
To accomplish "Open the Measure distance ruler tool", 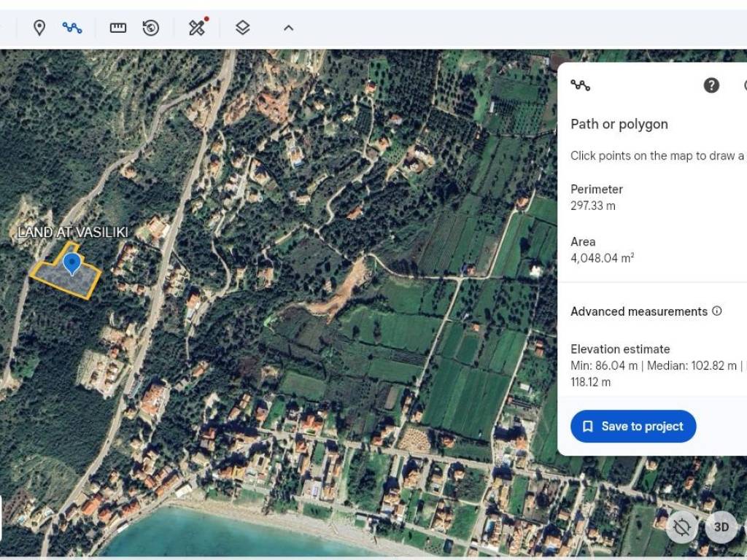I will (x=118, y=28).
